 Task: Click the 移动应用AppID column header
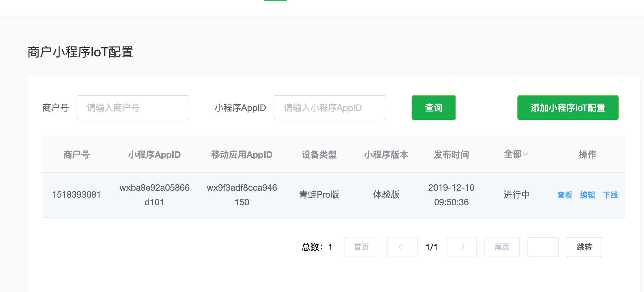tap(242, 155)
